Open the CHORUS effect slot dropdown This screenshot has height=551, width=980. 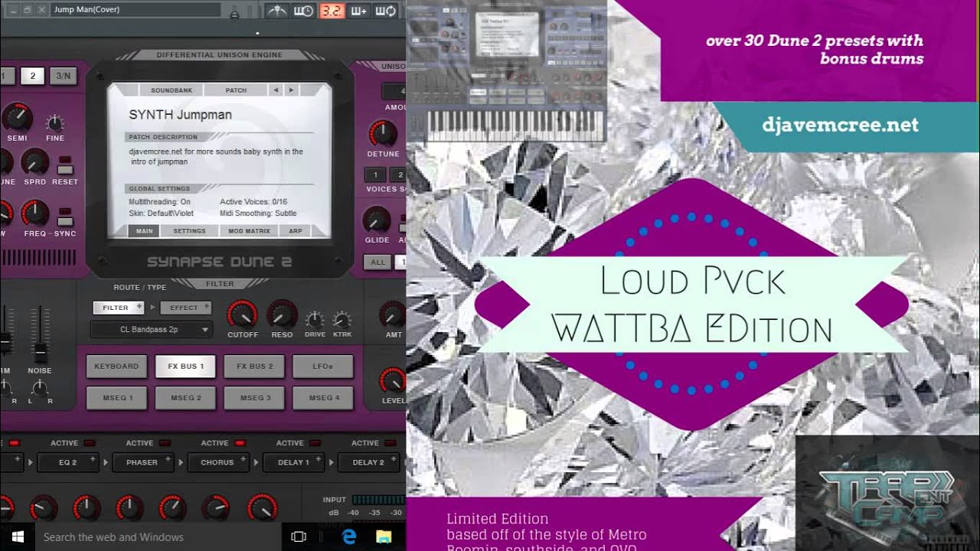(x=218, y=462)
